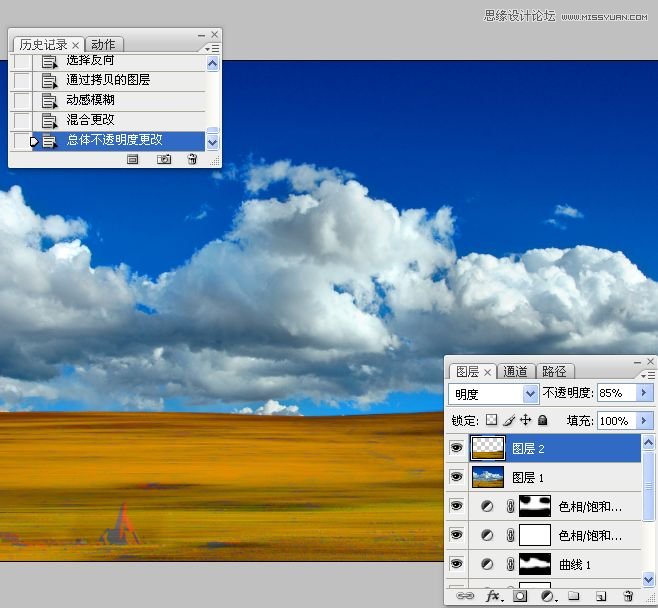Image resolution: width=658 pixels, height=608 pixels.
Task: Click adjustment icon of 曲线 1 layer
Action: [487, 564]
